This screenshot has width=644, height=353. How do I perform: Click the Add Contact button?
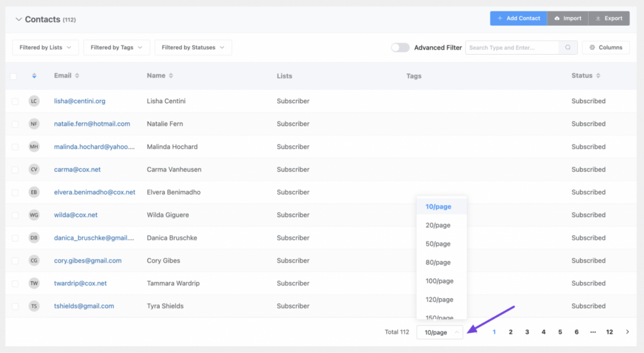coord(518,18)
